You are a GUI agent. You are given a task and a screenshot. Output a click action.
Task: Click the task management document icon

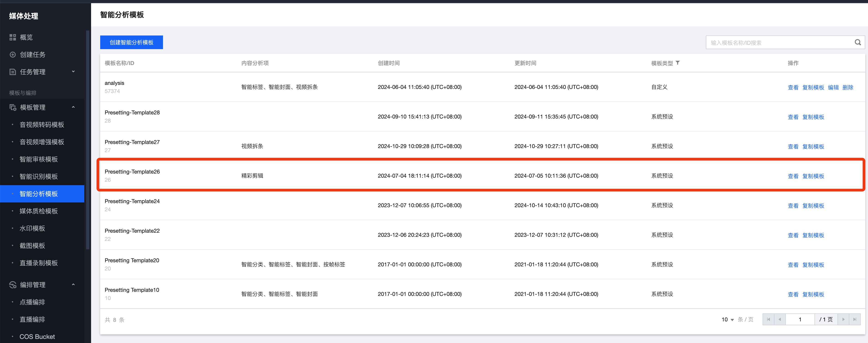coord(13,72)
